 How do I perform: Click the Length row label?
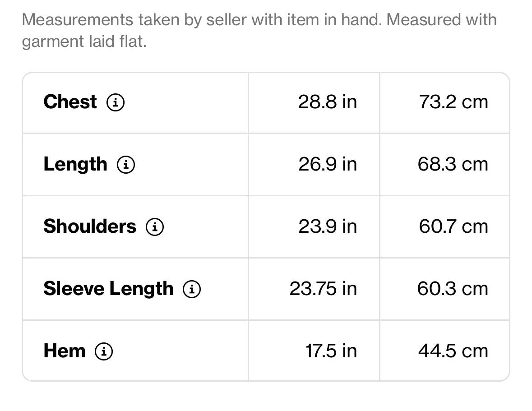pos(75,165)
